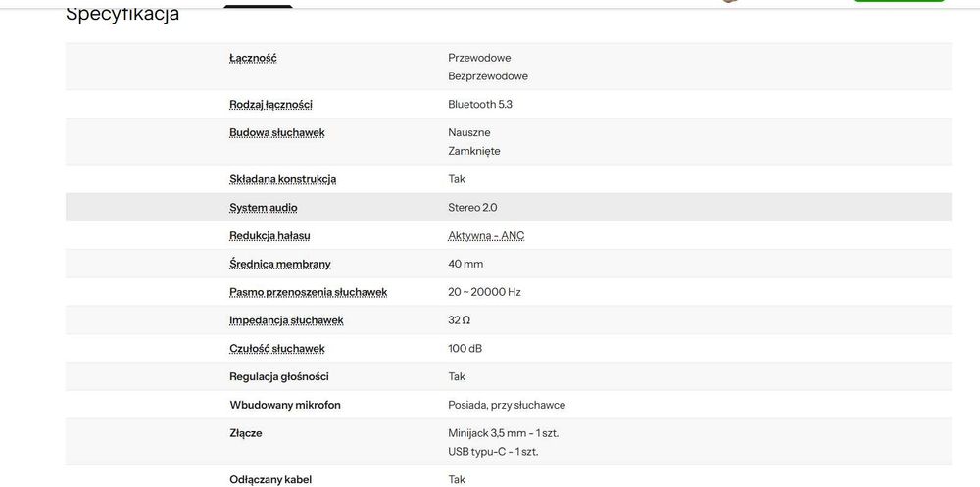Open the Rodzaj łączności term explanation
The image size is (980, 487).
270,105
